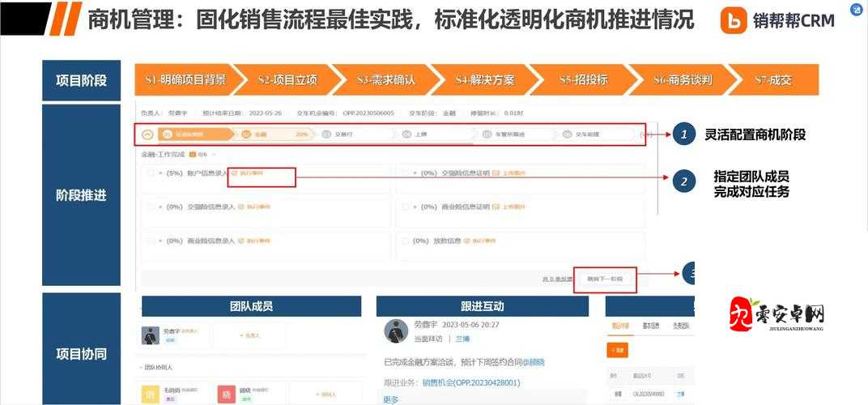Open dropdown arrow before (0%) 交强险信息证明
Viewport: 868px width, 405px height.
click(x=415, y=173)
